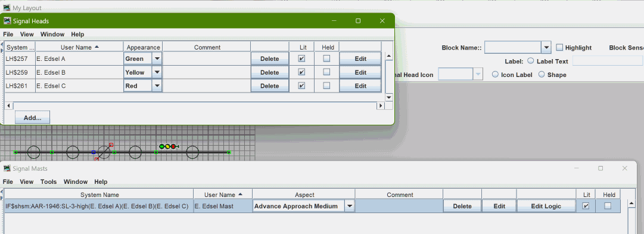The height and width of the screenshot is (234, 644).
Task: Open View menu in Signal Masts window
Action: click(27, 181)
